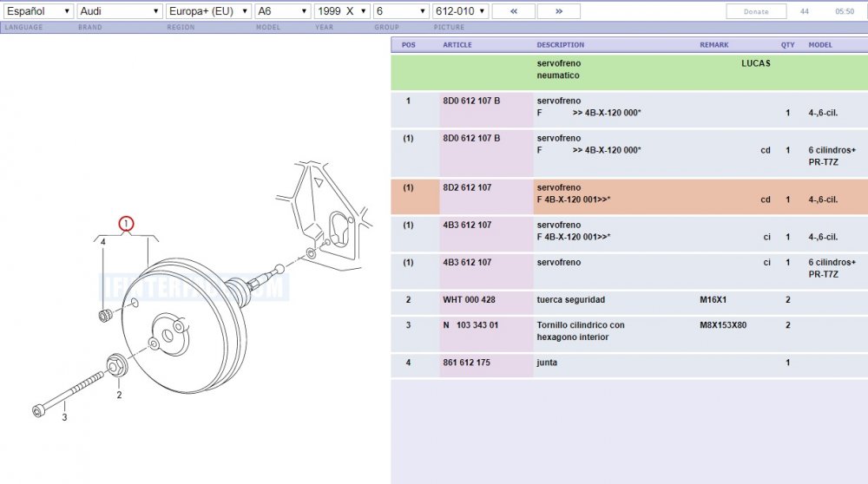Viewport: 868px width, 484px height.
Task: Click callout number 3 near the bolt
Action: pos(63,417)
